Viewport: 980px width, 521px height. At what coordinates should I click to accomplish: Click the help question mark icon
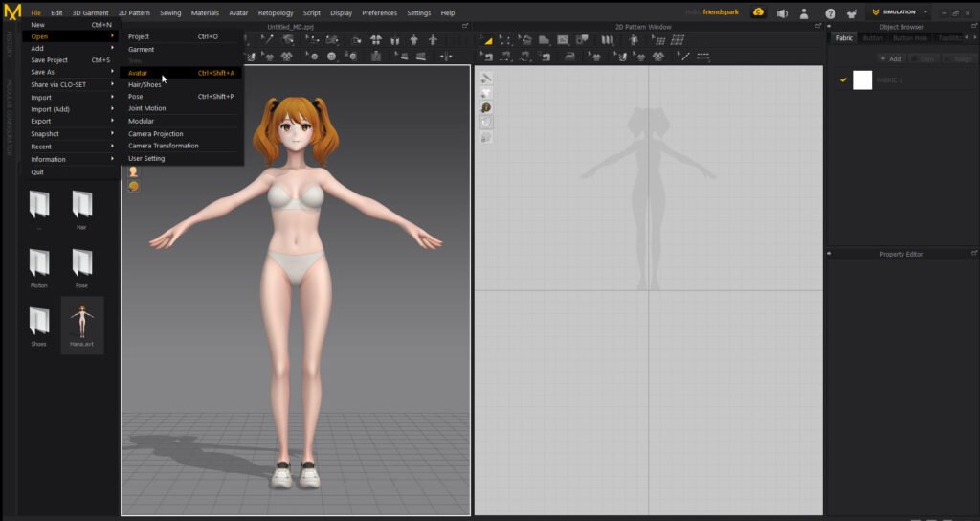click(830, 12)
